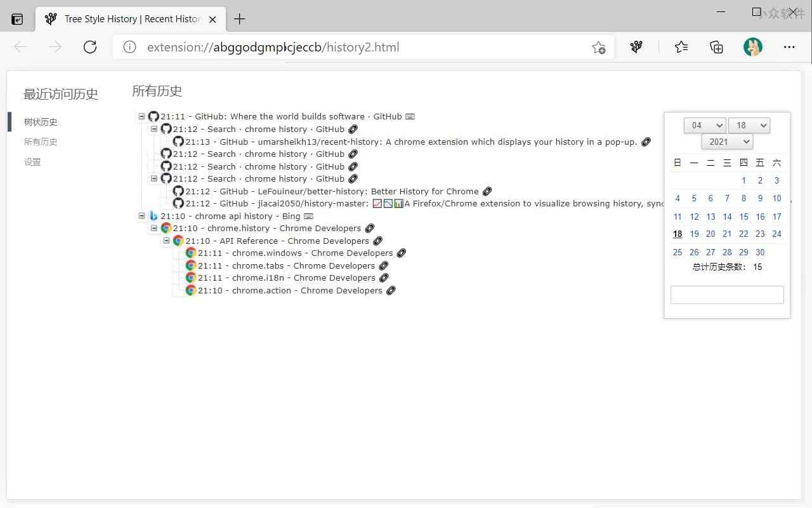Open chrome.action - Chrome Developers entry

click(x=290, y=290)
